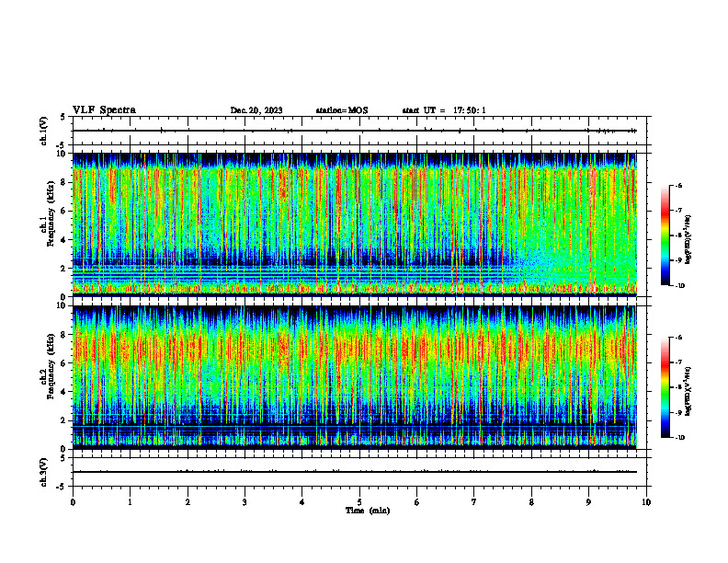
Task: Click the ch.2 spectrogram plot
Action: (354, 377)
